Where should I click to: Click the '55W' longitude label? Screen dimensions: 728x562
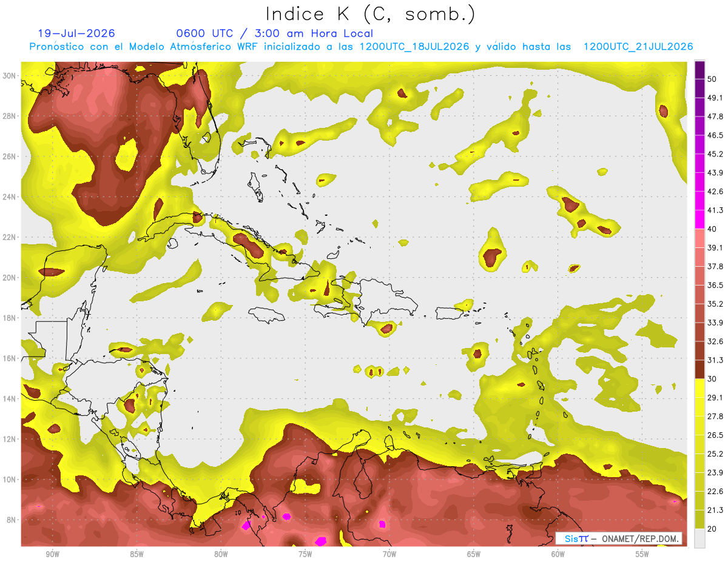[642, 555]
